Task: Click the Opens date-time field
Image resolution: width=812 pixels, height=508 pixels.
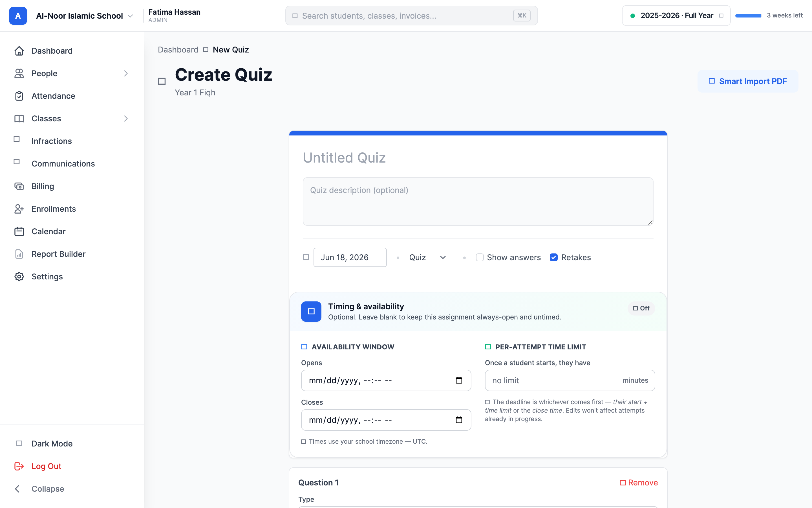Action: click(386, 380)
